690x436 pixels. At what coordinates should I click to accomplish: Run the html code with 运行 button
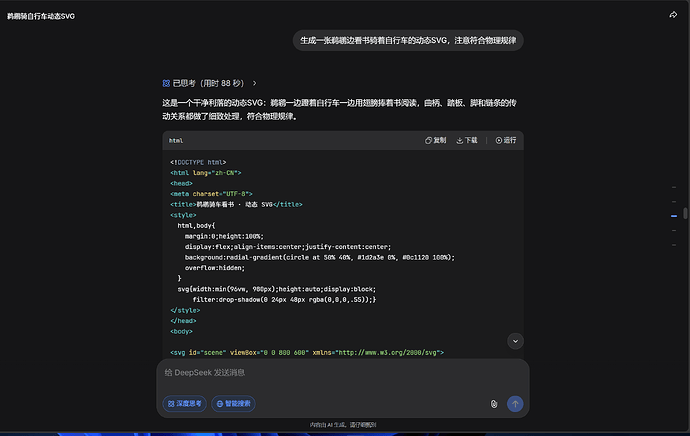[x=506, y=140]
